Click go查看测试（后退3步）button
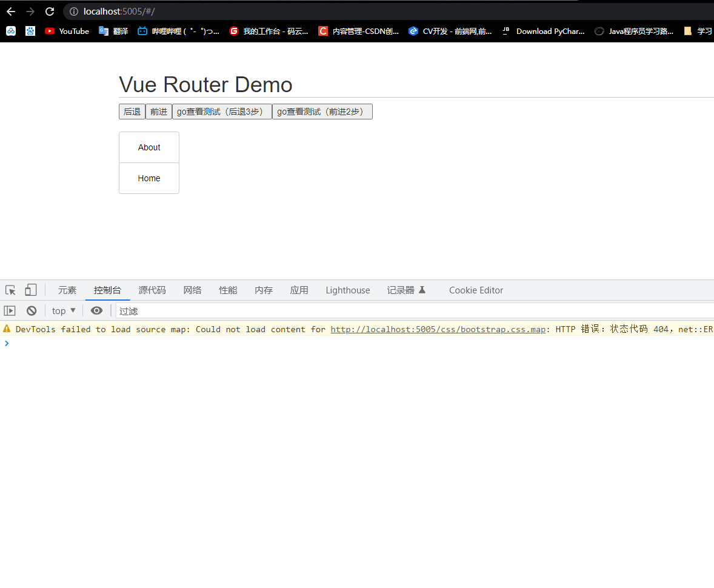The width and height of the screenshot is (714, 588). coord(222,112)
